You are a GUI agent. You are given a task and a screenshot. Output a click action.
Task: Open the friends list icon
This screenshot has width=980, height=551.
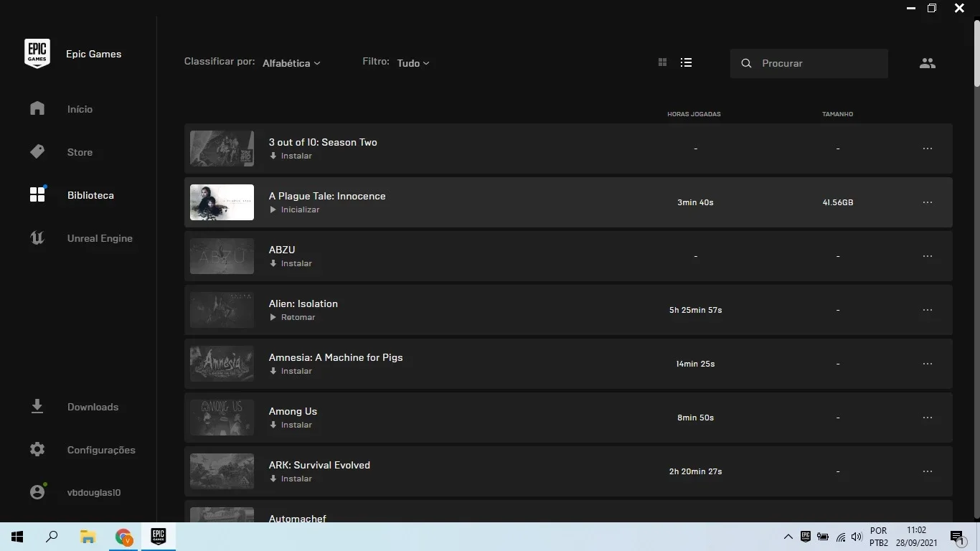pos(928,63)
